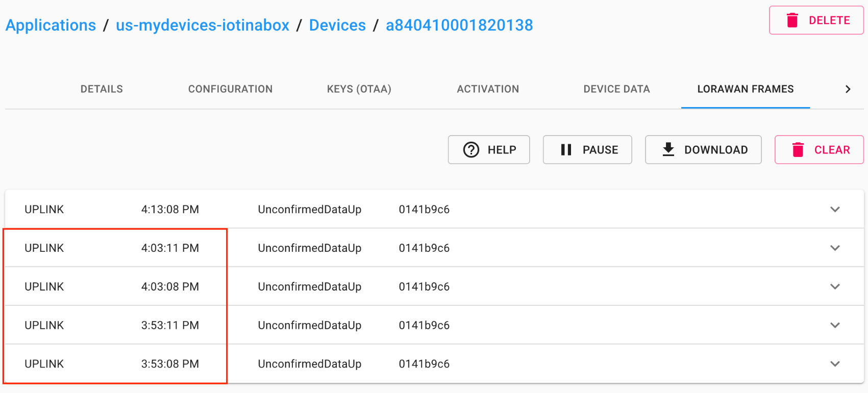Click UPLINK in the 4:03:11 PM row
Image resolution: width=868 pixels, height=393 pixels.
pyautogui.click(x=44, y=248)
